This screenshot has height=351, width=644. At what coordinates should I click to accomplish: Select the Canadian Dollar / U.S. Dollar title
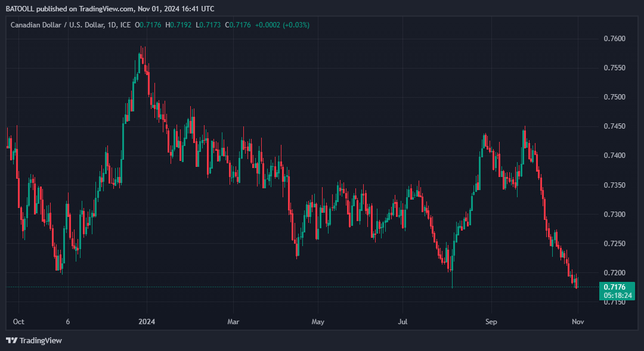[x=58, y=25]
